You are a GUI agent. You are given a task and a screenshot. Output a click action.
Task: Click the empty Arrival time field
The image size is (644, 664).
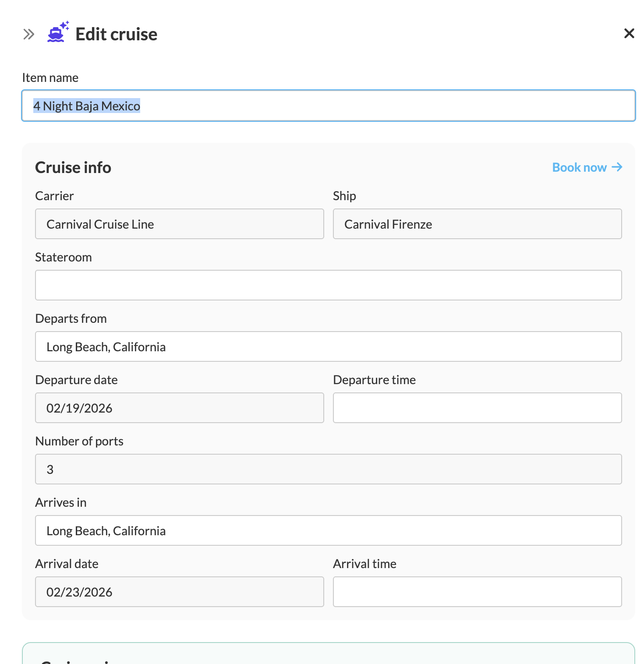[x=477, y=592]
